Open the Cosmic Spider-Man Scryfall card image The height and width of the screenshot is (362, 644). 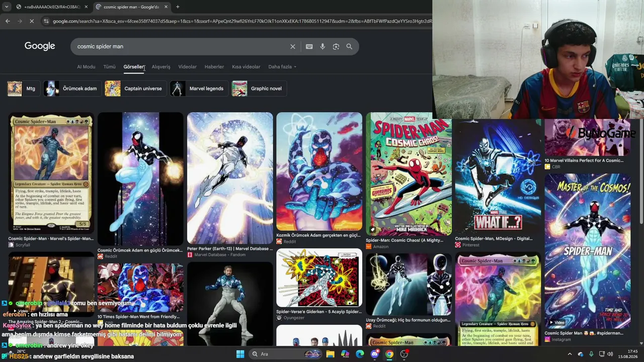pos(51,173)
